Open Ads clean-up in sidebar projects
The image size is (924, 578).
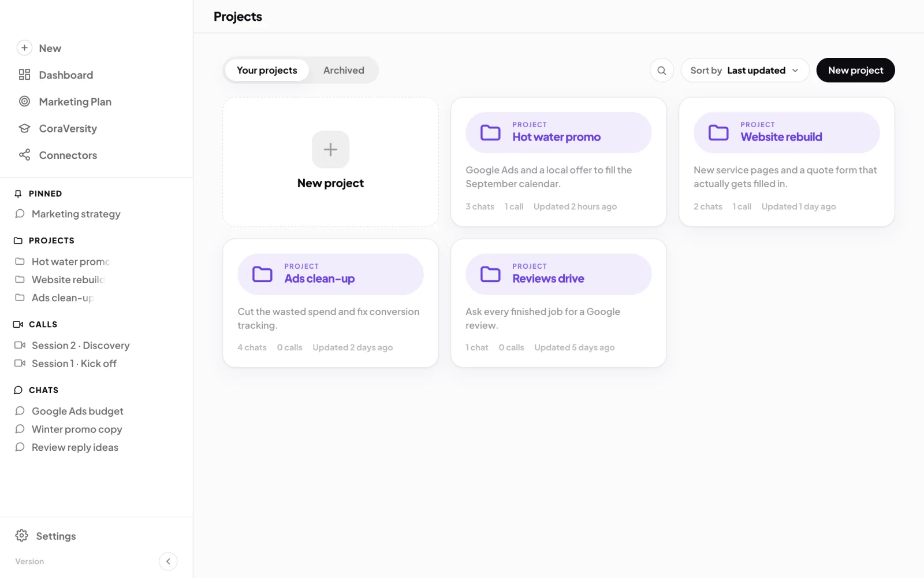[x=62, y=298]
